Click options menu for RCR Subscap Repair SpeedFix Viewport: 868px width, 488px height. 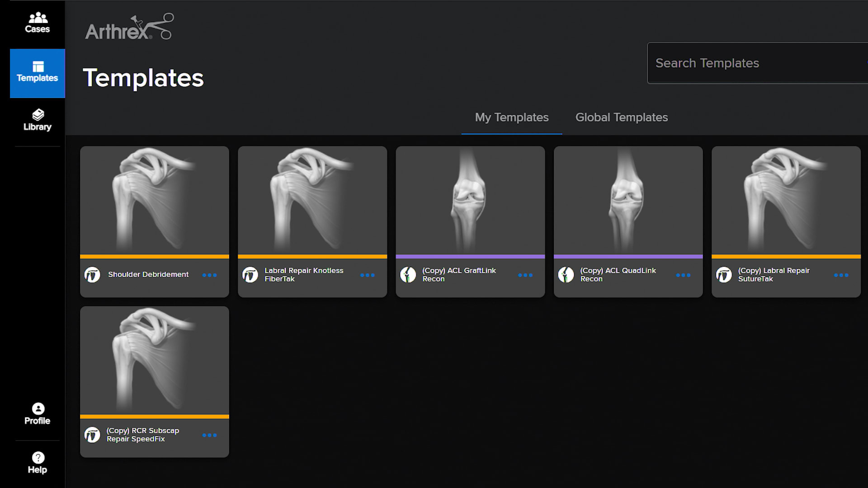pyautogui.click(x=209, y=434)
